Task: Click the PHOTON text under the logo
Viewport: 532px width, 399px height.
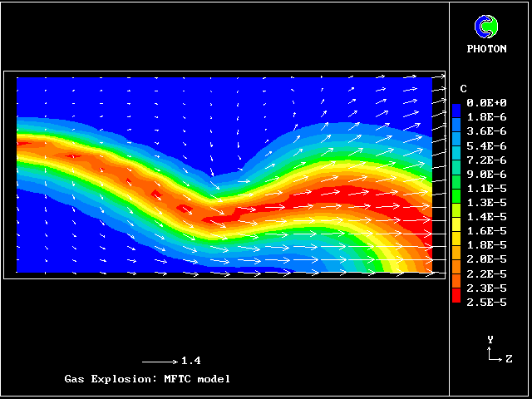Action: point(486,49)
